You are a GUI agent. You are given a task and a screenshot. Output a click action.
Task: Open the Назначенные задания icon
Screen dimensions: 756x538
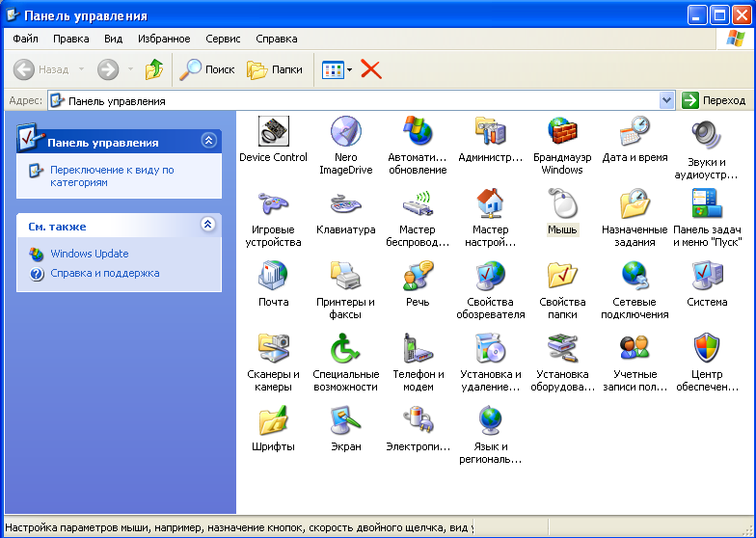634,203
